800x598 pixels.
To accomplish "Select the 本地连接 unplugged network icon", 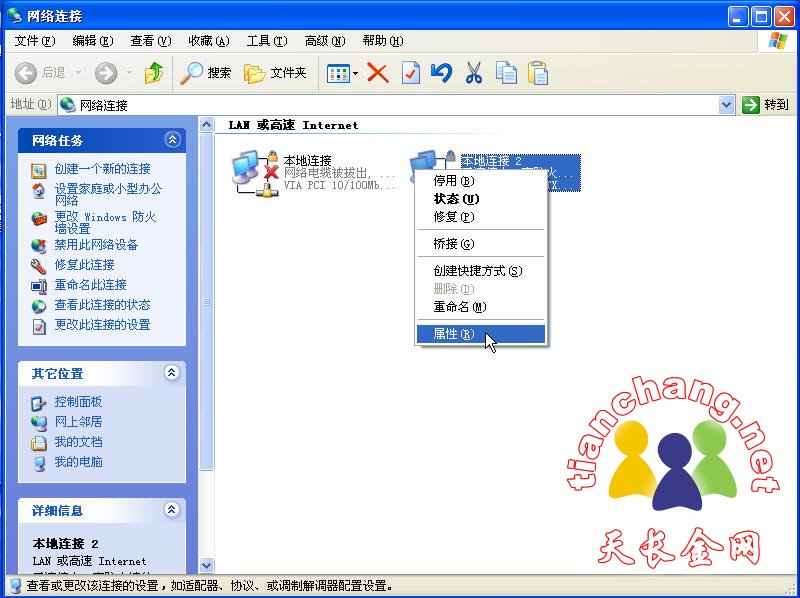I will (x=255, y=173).
